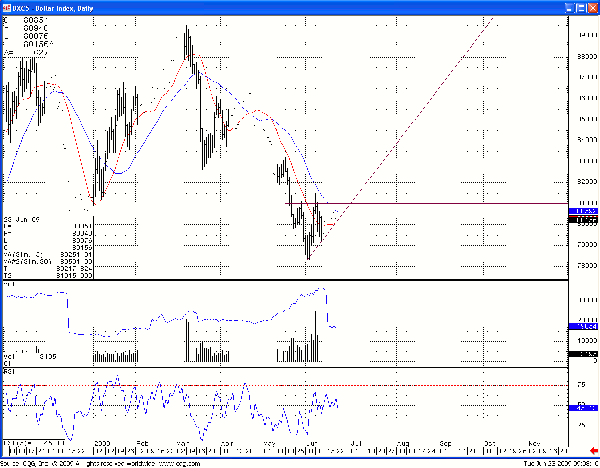Click the blue RSI value tag on right axis

[x=582, y=407]
